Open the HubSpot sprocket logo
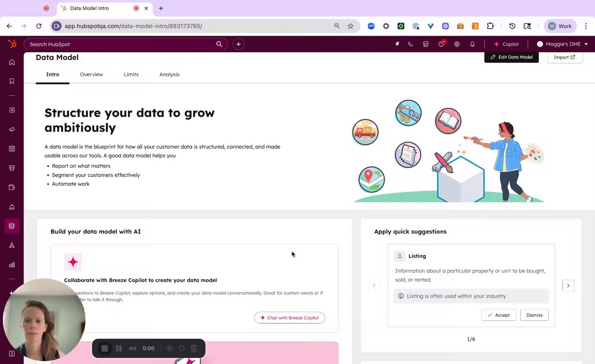This screenshot has width=595, height=364. click(12, 44)
